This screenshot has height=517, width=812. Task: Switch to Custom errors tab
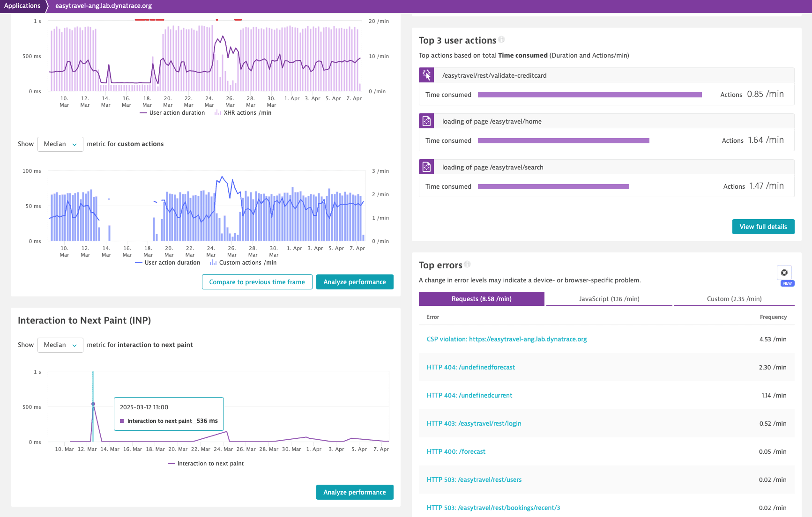point(734,299)
